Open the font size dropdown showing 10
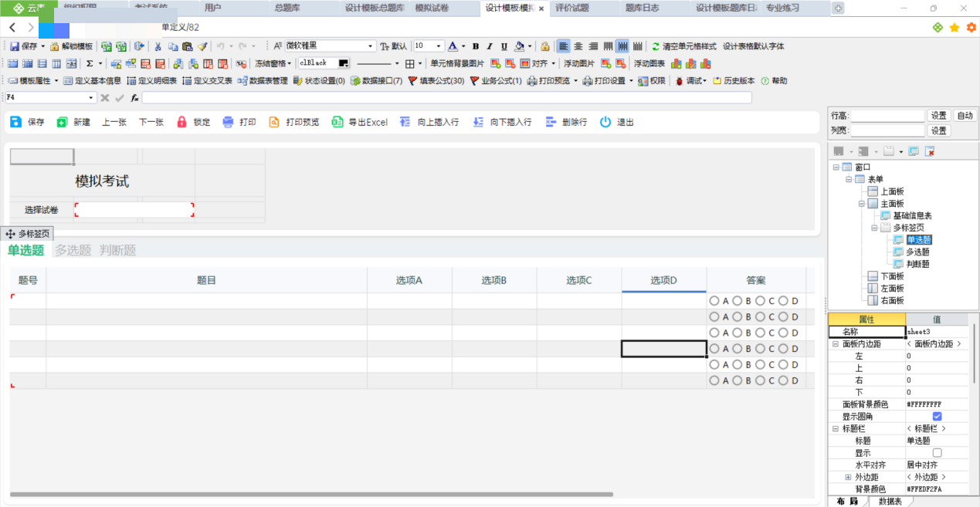The width and height of the screenshot is (980, 507). 439,46
